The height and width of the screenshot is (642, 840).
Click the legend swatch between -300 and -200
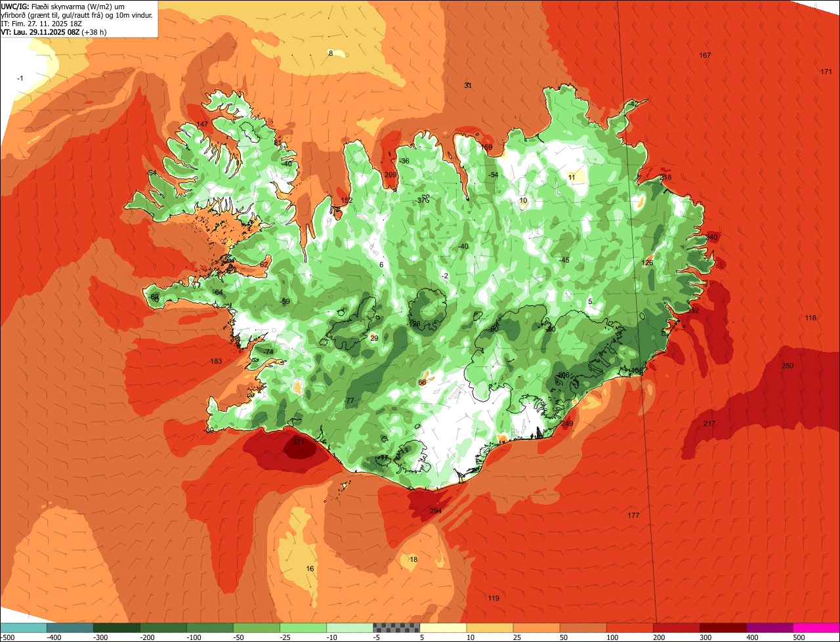(117, 628)
